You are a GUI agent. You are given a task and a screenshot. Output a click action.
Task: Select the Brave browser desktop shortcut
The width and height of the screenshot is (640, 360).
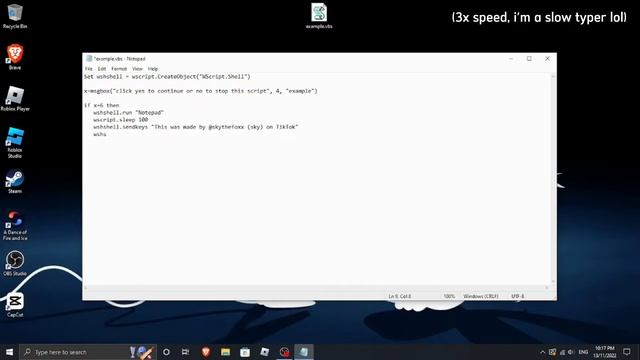(x=15, y=57)
